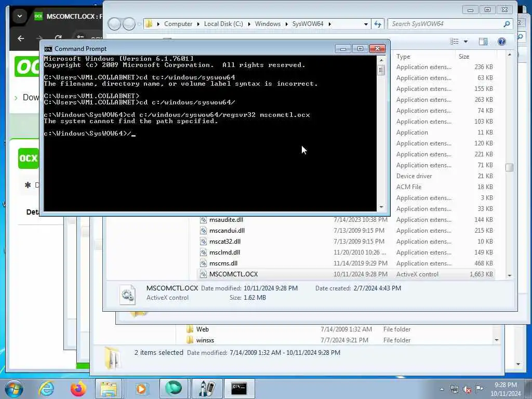Select the mscat32.dll file

pyautogui.click(x=224, y=242)
